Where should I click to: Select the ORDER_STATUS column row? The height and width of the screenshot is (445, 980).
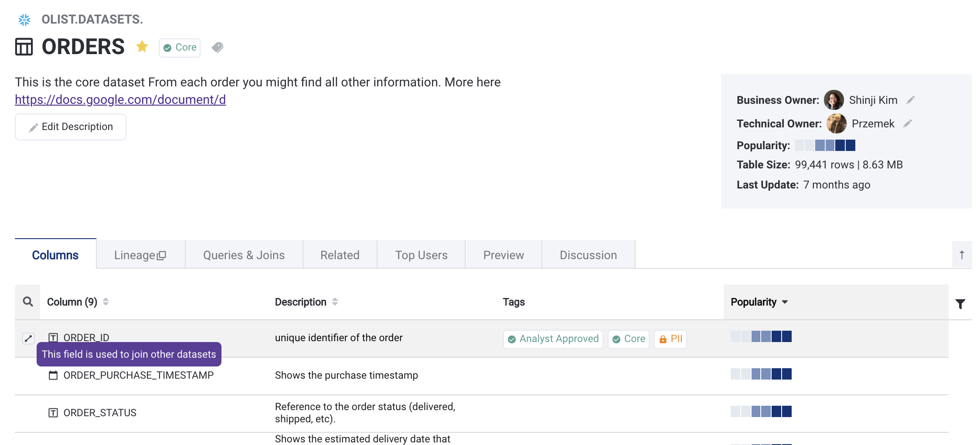[x=100, y=413]
